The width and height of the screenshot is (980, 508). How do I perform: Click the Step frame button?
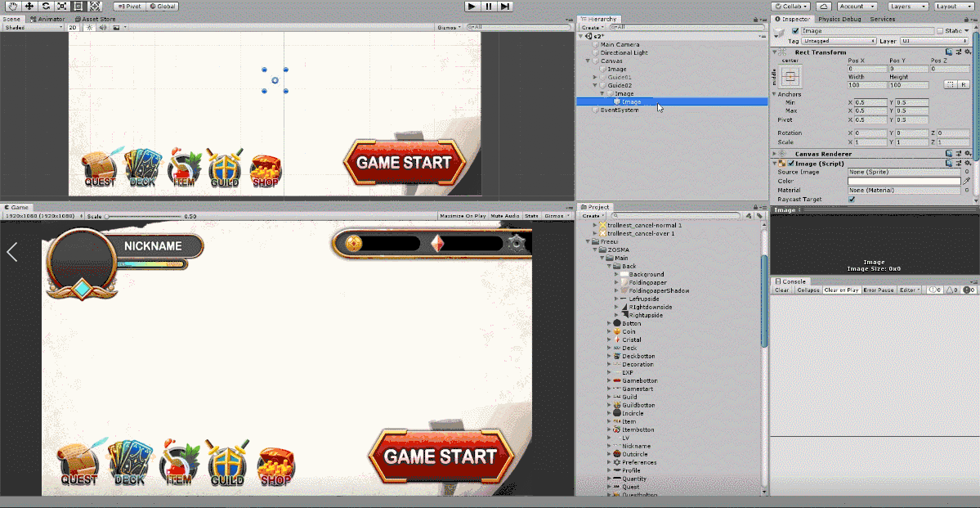coord(505,7)
